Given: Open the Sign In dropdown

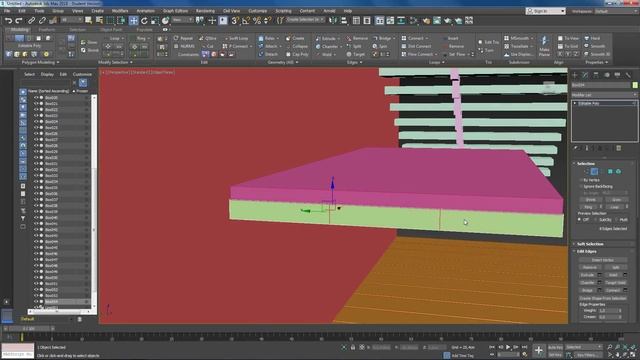Looking at the screenshot, I should click(x=545, y=11).
